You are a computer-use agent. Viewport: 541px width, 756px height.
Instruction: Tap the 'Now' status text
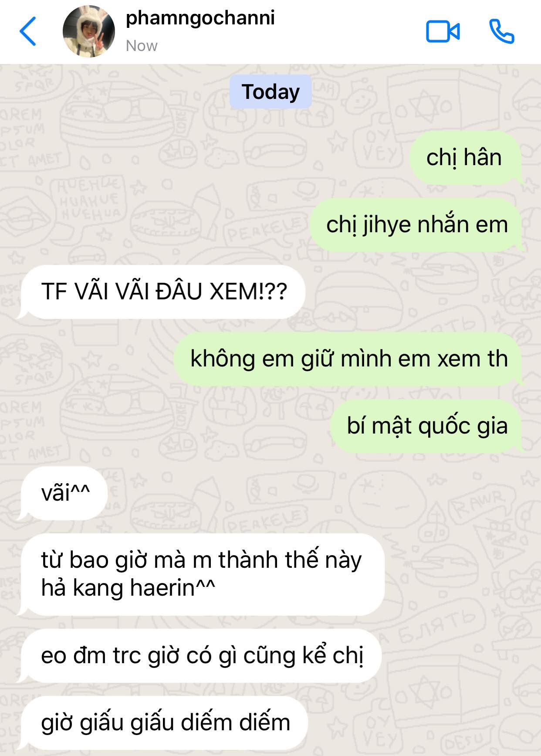click(x=142, y=46)
